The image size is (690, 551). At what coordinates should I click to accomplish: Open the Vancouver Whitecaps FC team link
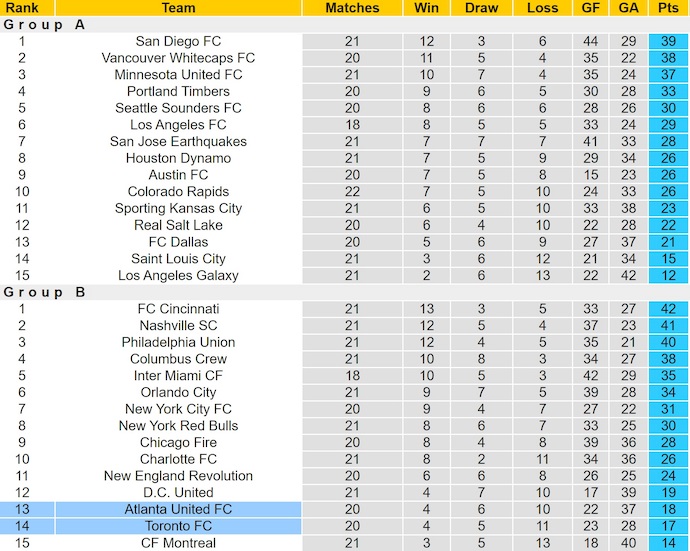[x=178, y=58]
